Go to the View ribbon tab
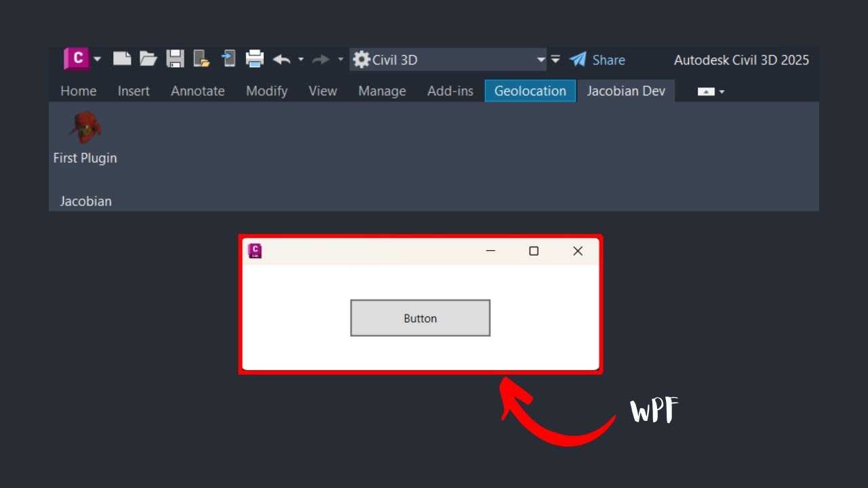The width and height of the screenshot is (868, 488). (x=323, y=91)
